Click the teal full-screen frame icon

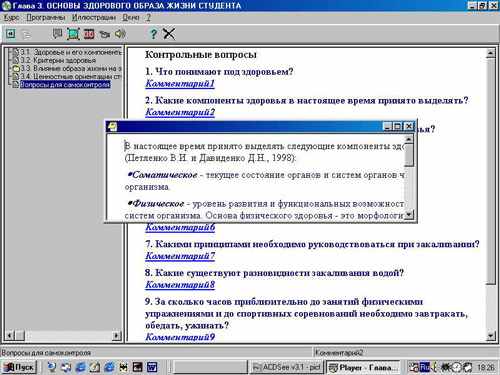[x=73, y=34]
